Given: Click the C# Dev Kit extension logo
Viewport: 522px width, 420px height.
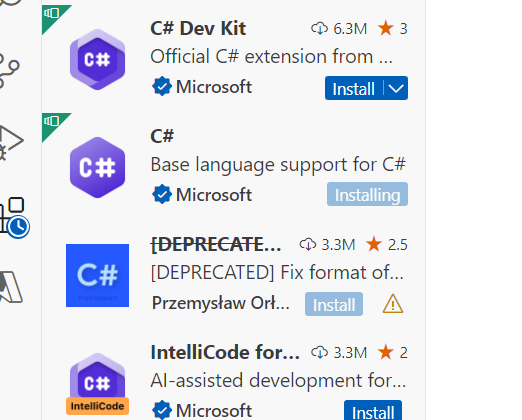Looking at the screenshot, I should 97,59.
